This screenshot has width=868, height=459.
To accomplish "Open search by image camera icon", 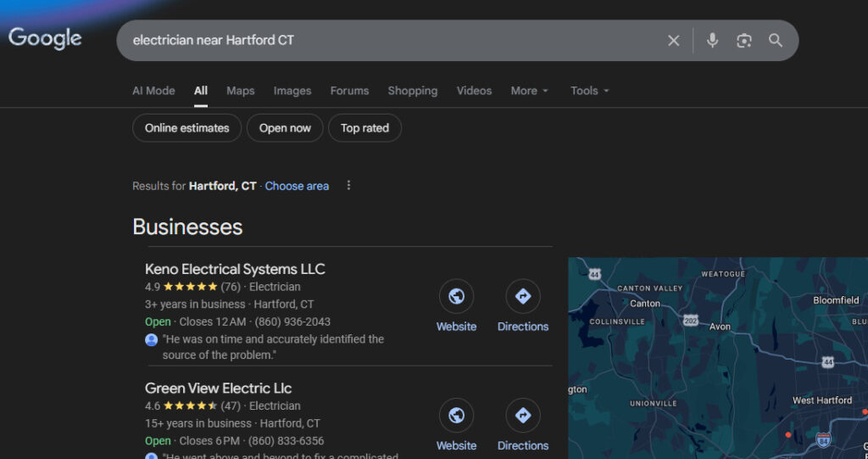I will point(744,41).
